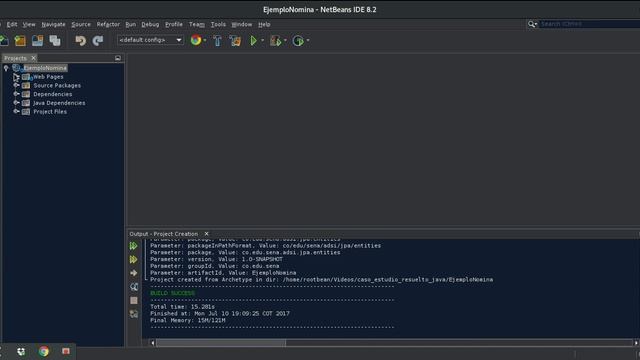Open the browser selection dropdown arrow

click(x=205, y=40)
